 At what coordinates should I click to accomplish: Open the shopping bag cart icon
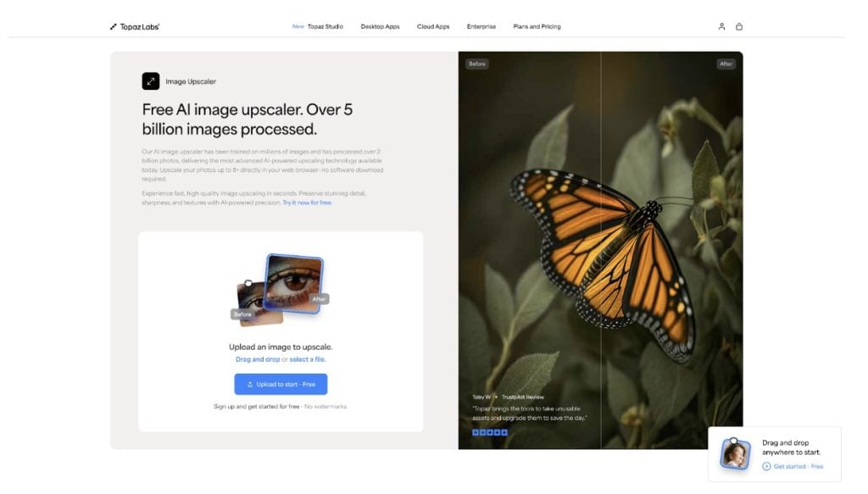tap(738, 26)
